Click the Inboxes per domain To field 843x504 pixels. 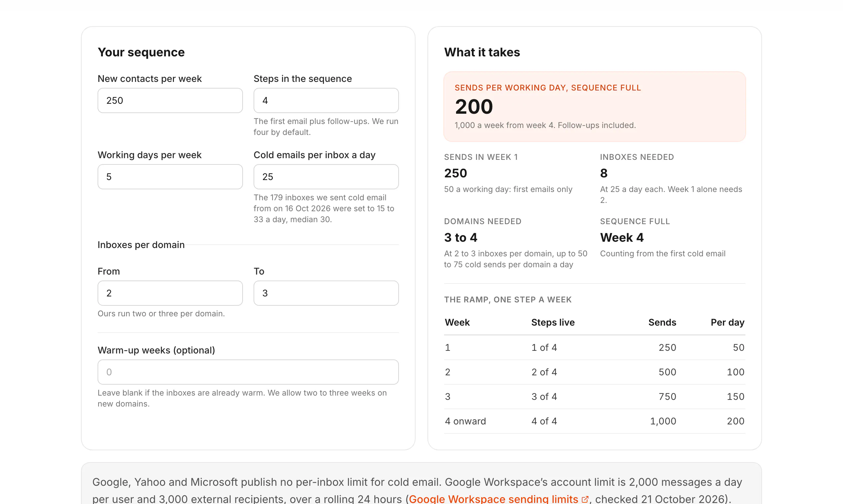326,293
